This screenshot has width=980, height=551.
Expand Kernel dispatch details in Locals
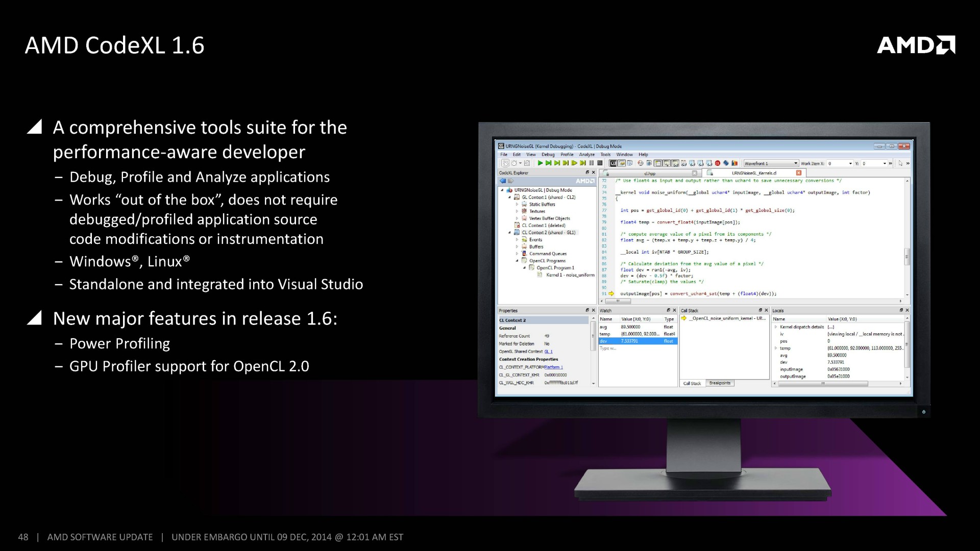(x=776, y=327)
